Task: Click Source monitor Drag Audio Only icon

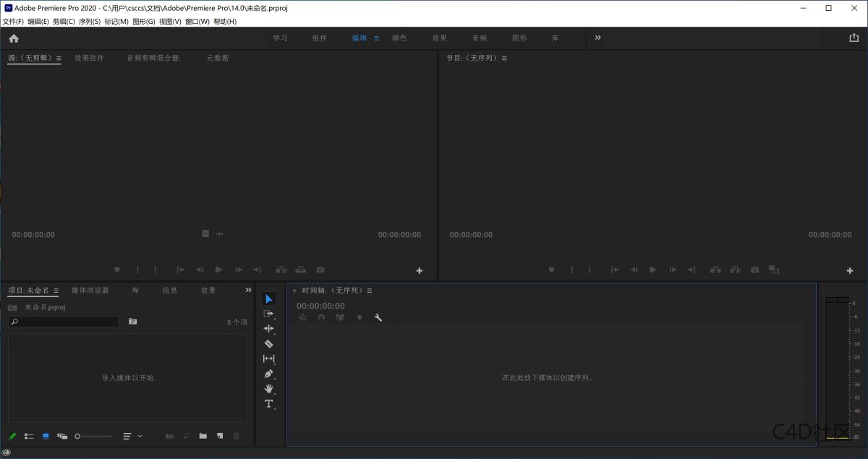Action: [x=220, y=233]
